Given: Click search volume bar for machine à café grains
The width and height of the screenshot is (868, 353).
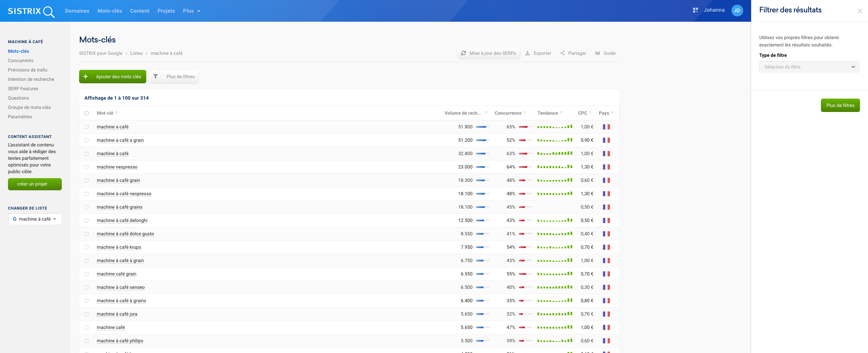Looking at the screenshot, I should (482, 207).
